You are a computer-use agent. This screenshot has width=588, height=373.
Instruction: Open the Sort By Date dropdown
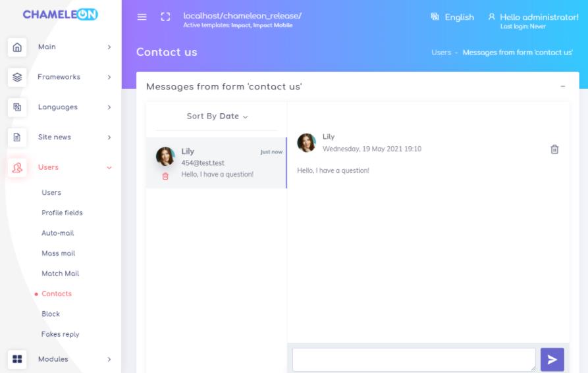pyautogui.click(x=217, y=116)
